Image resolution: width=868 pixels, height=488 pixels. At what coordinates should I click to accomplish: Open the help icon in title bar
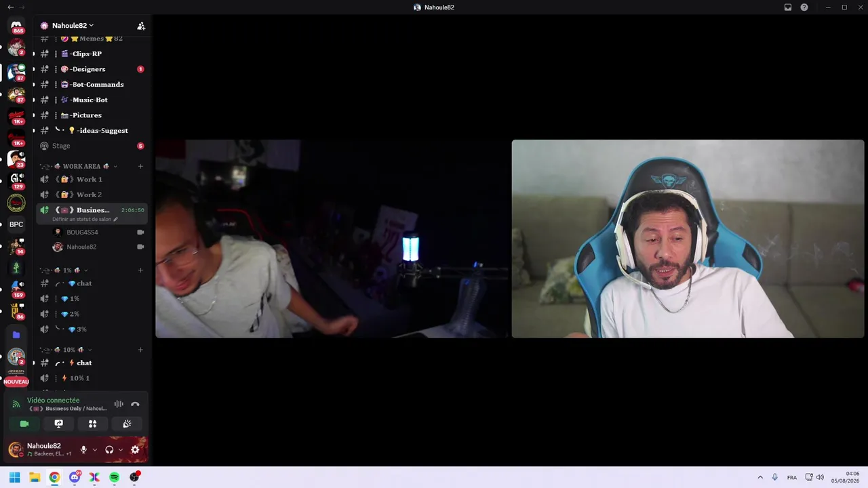(804, 7)
